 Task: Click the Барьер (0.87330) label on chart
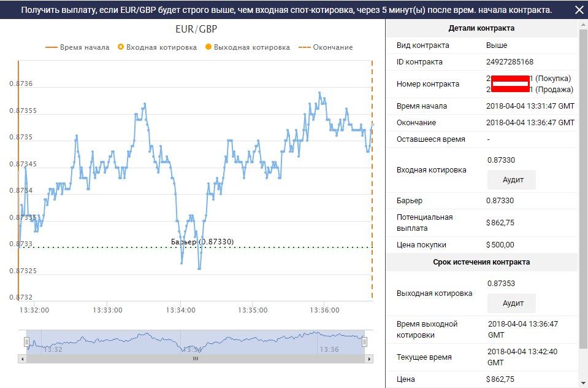[203, 242]
